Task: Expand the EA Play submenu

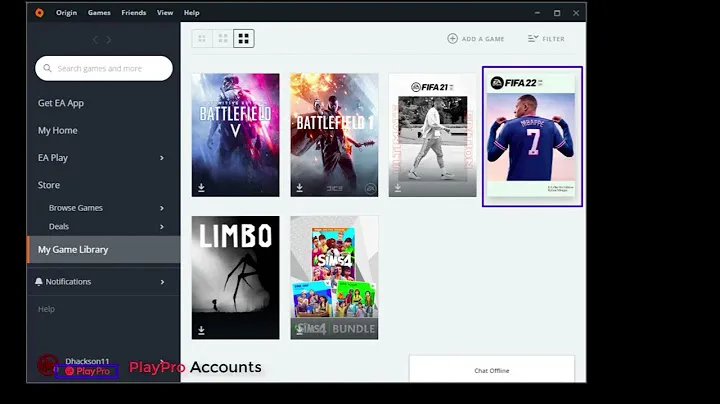Action: 162,158
